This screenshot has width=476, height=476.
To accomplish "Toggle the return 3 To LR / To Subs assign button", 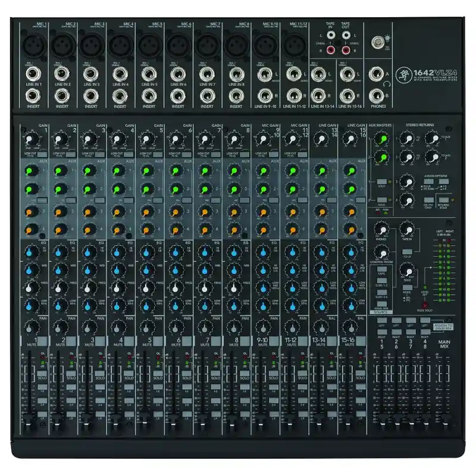I will tap(428, 181).
